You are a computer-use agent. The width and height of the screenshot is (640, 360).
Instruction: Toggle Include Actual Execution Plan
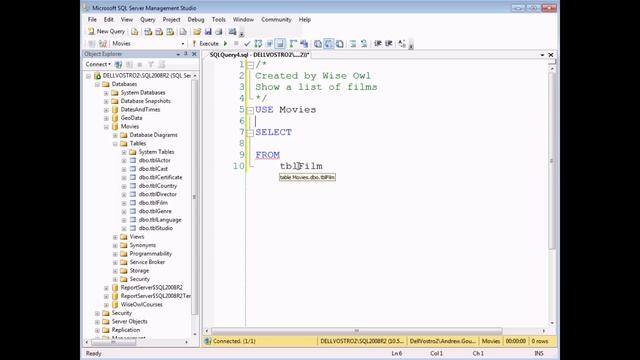coord(293,43)
